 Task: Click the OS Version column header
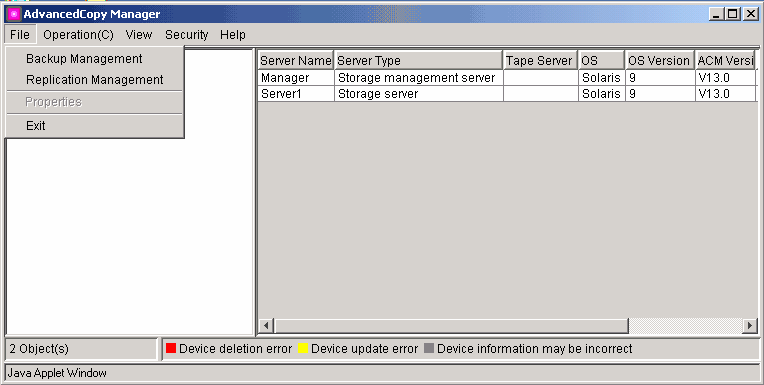tap(660, 60)
